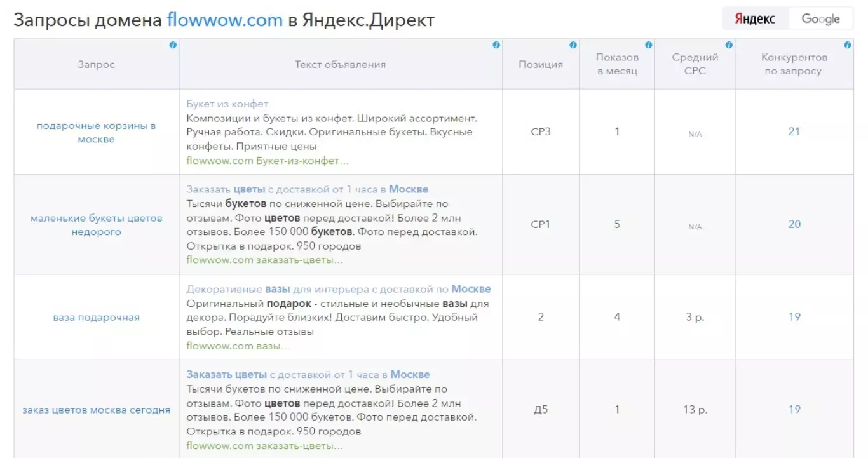Open query 'маленькие букеты цветов недорого'
868x458 pixels.
(x=97, y=225)
